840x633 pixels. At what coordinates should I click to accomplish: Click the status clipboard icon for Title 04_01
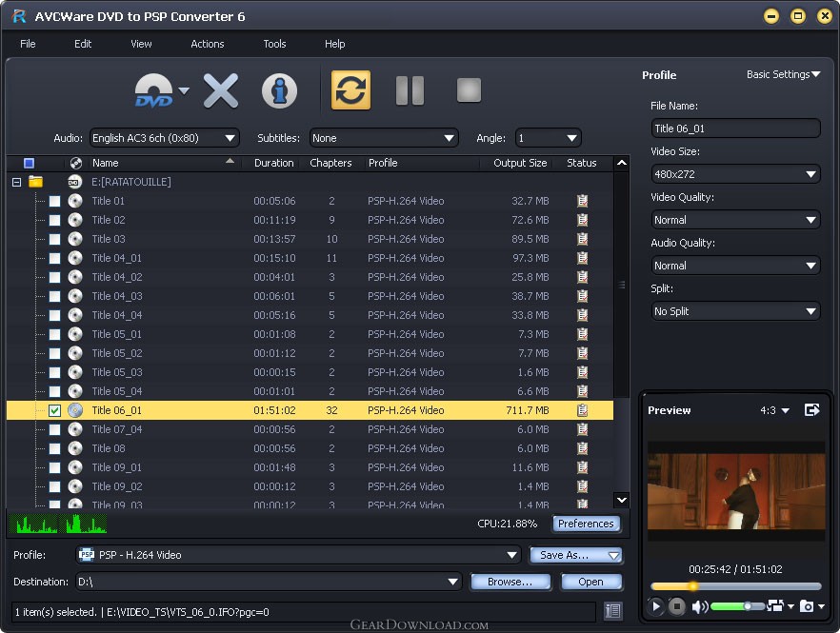tap(582, 258)
